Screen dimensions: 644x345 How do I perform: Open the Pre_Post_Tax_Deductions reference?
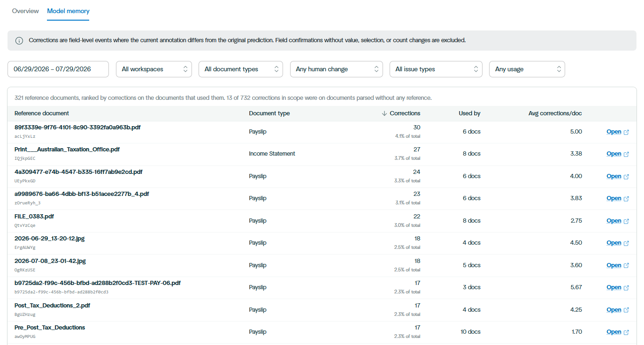click(x=613, y=332)
